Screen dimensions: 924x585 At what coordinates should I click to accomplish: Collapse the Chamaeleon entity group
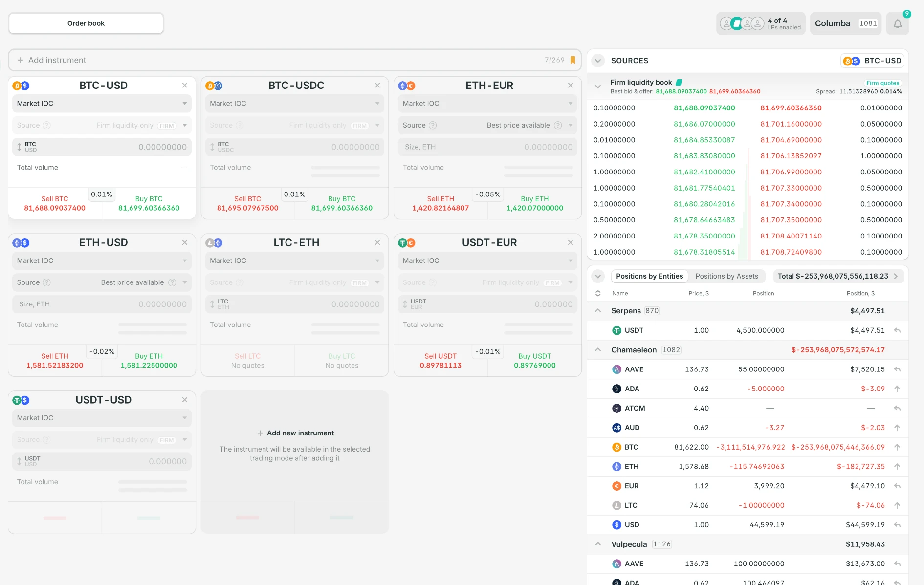pyautogui.click(x=598, y=350)
